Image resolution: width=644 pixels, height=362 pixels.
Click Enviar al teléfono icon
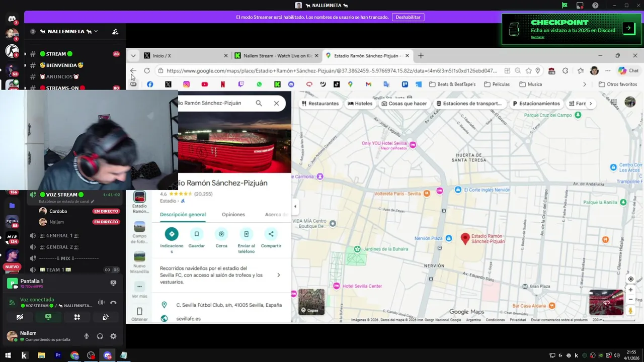tap(246, 234)
